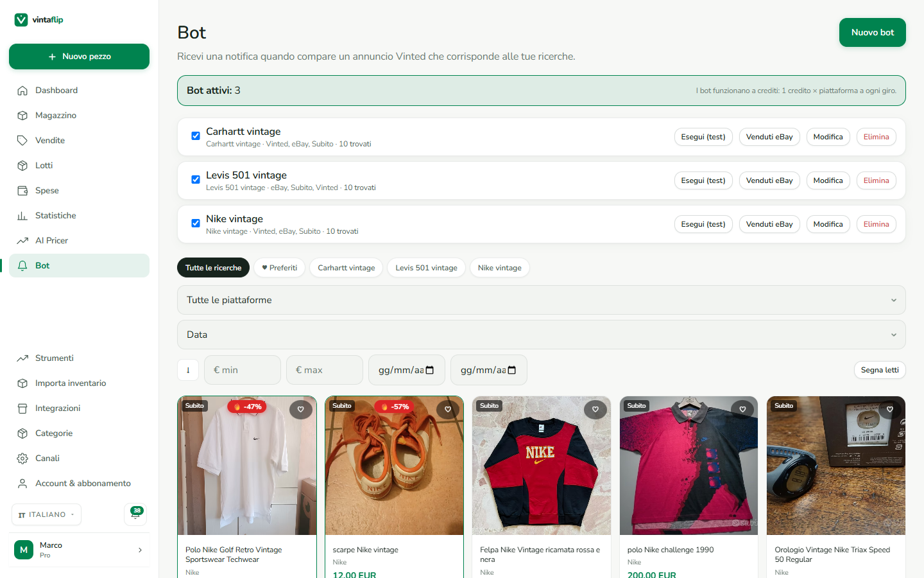The image size is (924, 578).
Task: Click Elimina for Levis 501 vintage
Action: coord(877,180)
